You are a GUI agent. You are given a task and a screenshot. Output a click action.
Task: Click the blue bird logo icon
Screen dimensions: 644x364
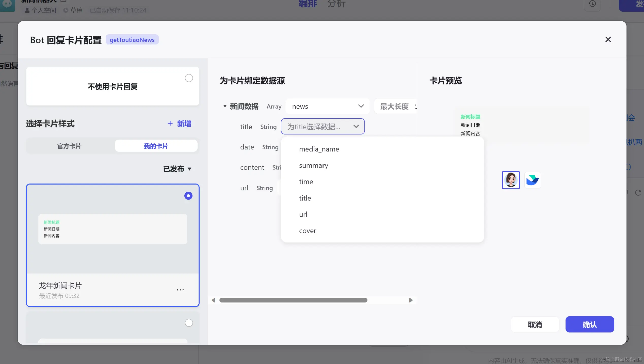click(x=533, y=180)
